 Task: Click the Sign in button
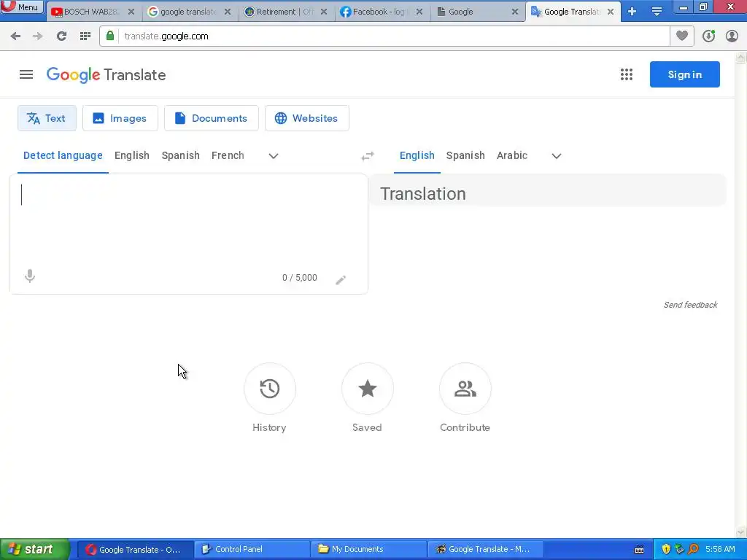pyautogui.click(x=684, y=74)
